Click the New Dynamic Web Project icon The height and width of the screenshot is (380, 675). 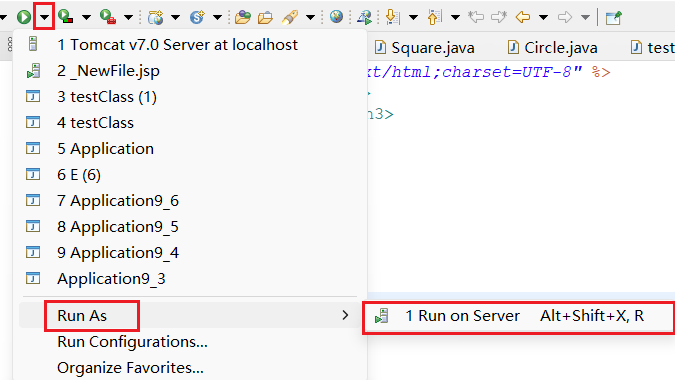coord(155,17)
